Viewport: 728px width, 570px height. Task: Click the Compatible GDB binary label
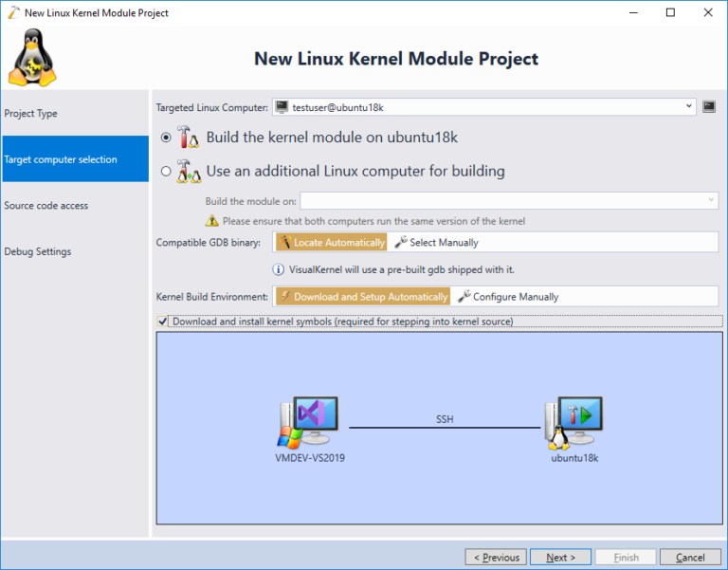tap(208, 243)
